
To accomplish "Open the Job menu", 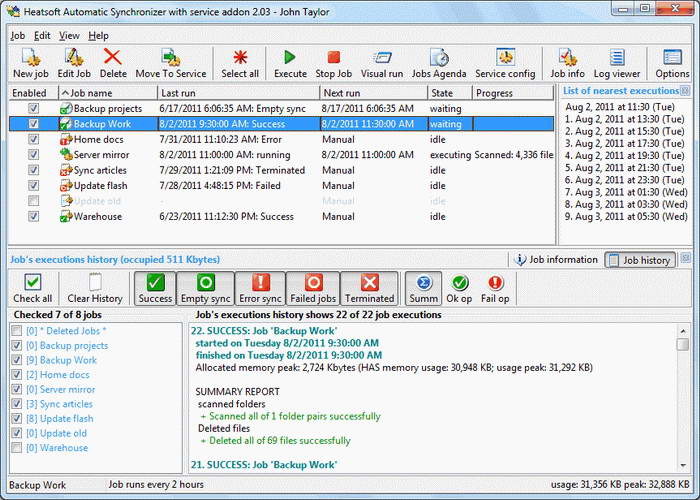I will click(x=17, y=36).
